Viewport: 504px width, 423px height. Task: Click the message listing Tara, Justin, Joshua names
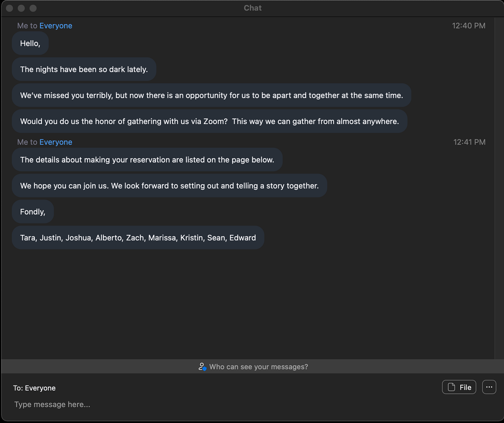pos(138,237)
